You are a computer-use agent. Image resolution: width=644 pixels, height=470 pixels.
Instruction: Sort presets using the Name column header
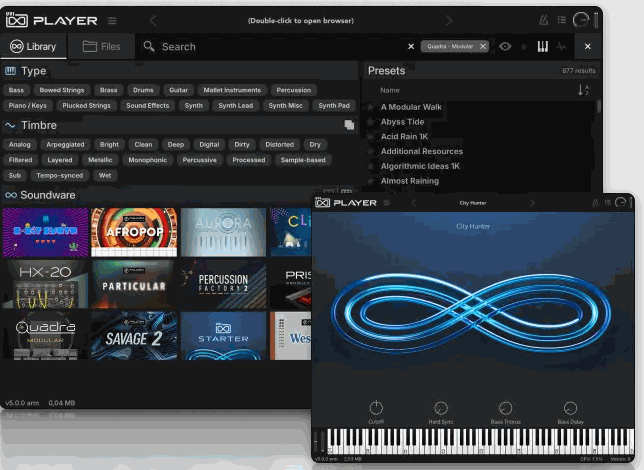point(390,90)
